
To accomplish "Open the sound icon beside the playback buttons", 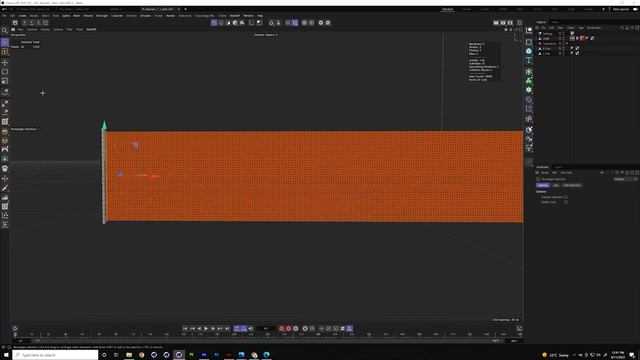I will pos(251,329).
